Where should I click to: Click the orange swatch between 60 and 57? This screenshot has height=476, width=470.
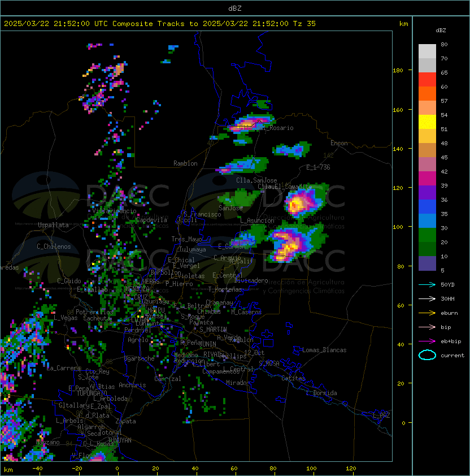(x=427, y=94)
